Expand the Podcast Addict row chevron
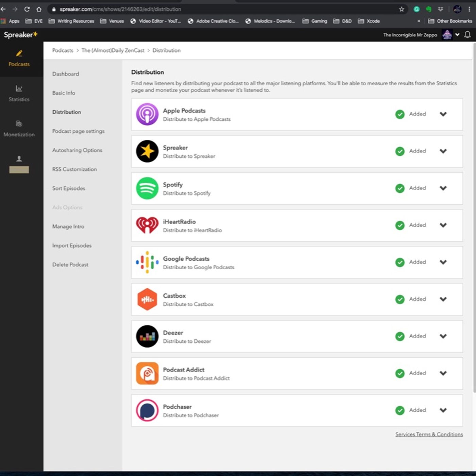 point(443,373)
